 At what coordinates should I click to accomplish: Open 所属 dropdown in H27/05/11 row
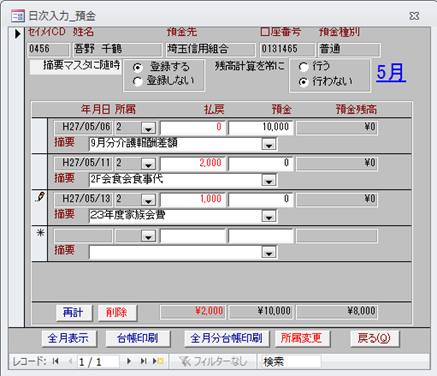click(148, 164)
